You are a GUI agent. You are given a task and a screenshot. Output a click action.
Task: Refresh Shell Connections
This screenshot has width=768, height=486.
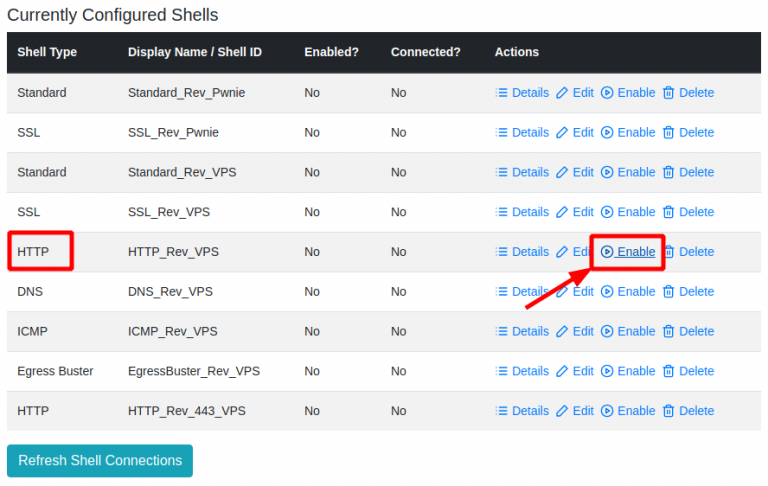(x=100, y=461)
